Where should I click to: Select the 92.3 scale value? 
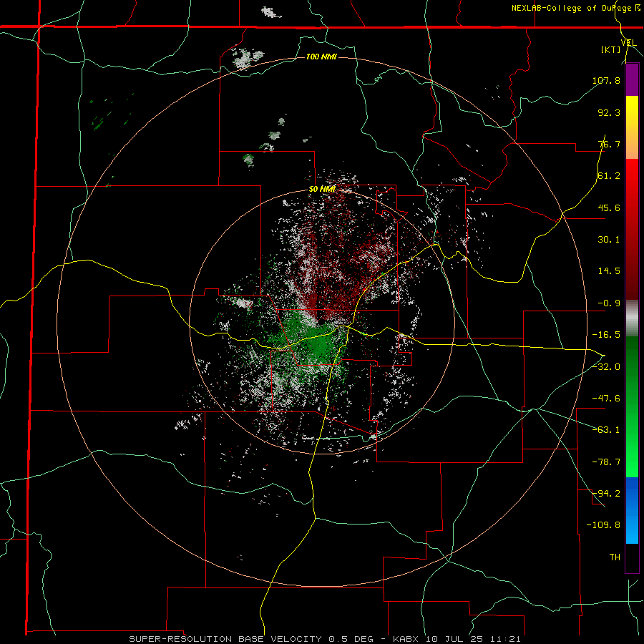tap(609, 112)
